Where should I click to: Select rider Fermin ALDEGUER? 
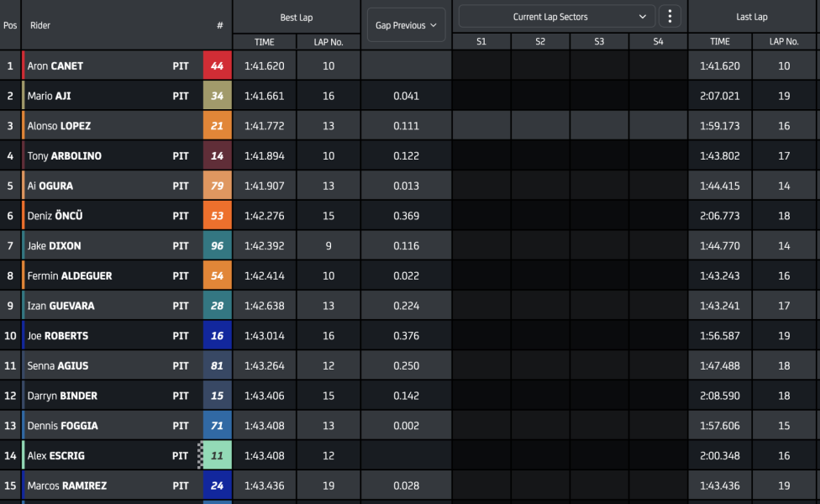70,276
